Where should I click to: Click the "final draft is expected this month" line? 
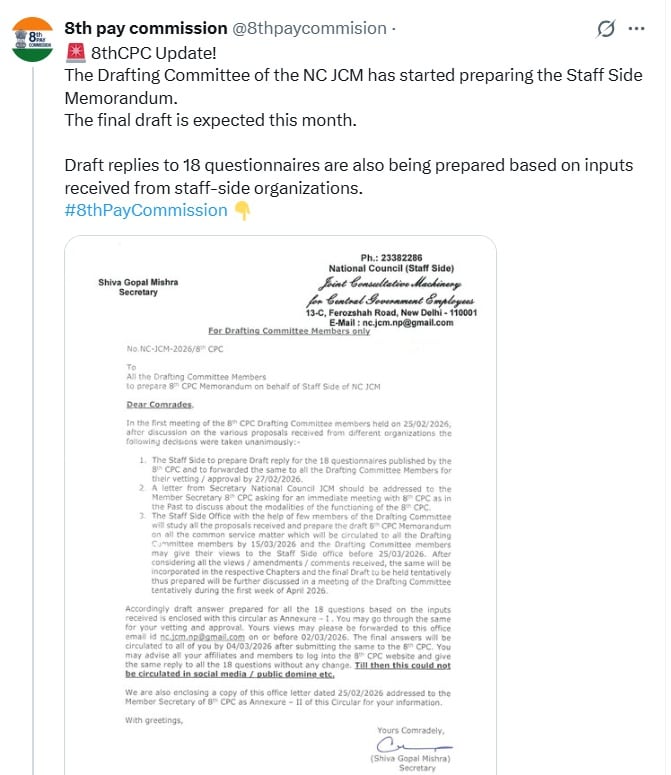click(210, 120)
